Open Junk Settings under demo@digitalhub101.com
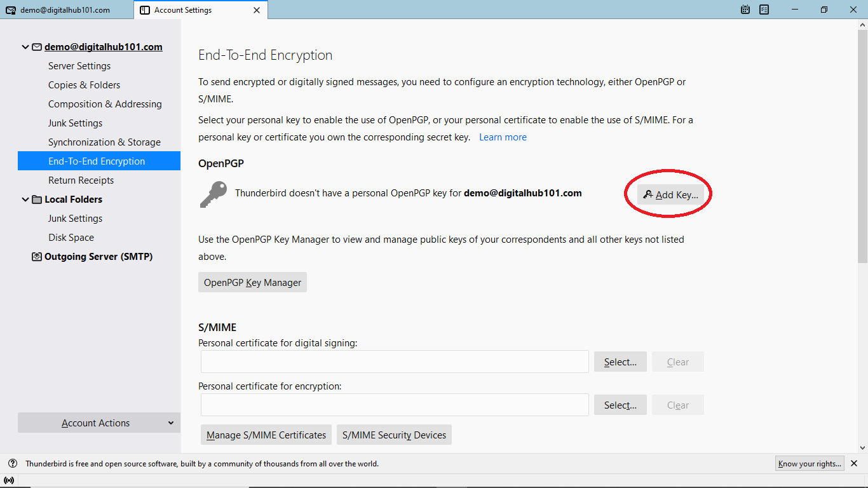Viewport: 868px width, 488px height. click(75, 123)
